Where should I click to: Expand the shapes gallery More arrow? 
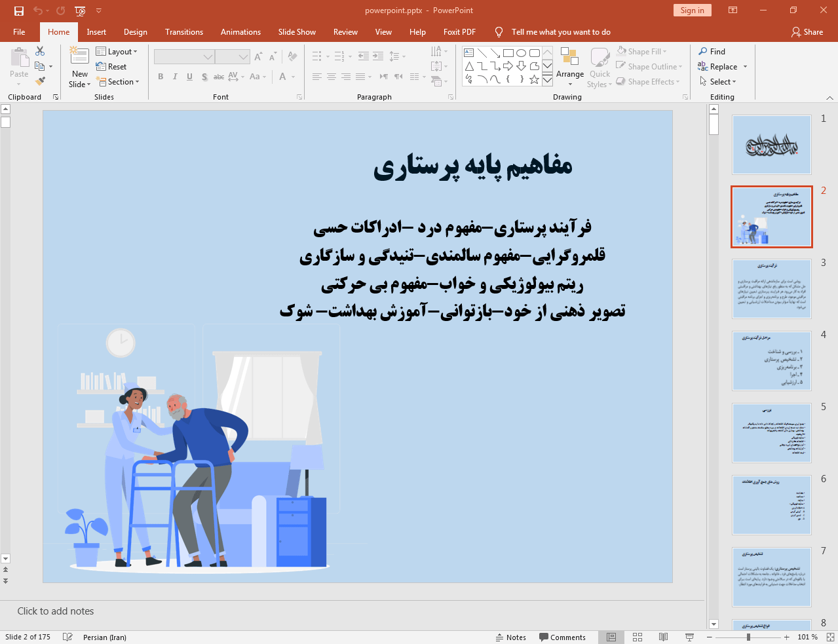547,80
